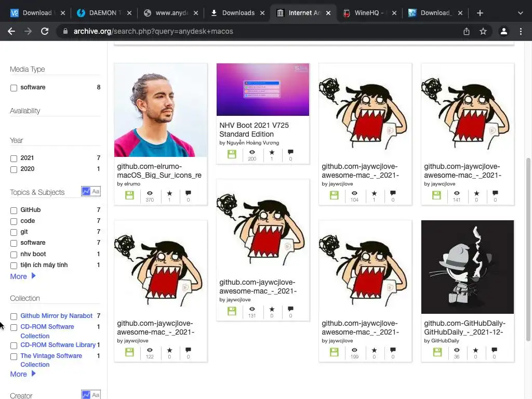Open CD-ROM Software Collection link
Image resolution: width=532 pixels, height=399 pixels.
tap(47, 331)
